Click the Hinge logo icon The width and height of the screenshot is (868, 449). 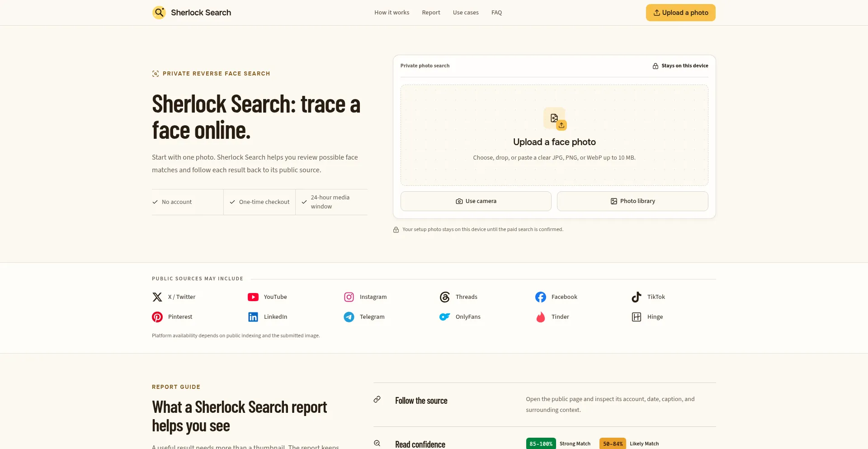tap(637, 317)
